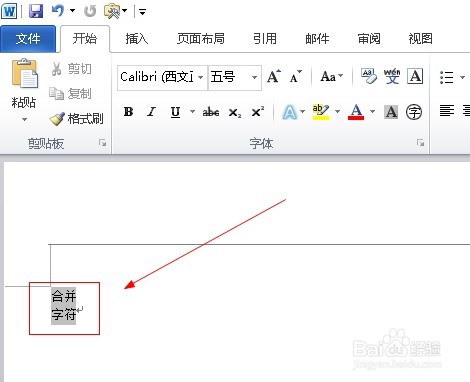The height and width of the screenshot is (382, 470).
Task: Click the redo/repeat button
Action: [x=90, y=11]
